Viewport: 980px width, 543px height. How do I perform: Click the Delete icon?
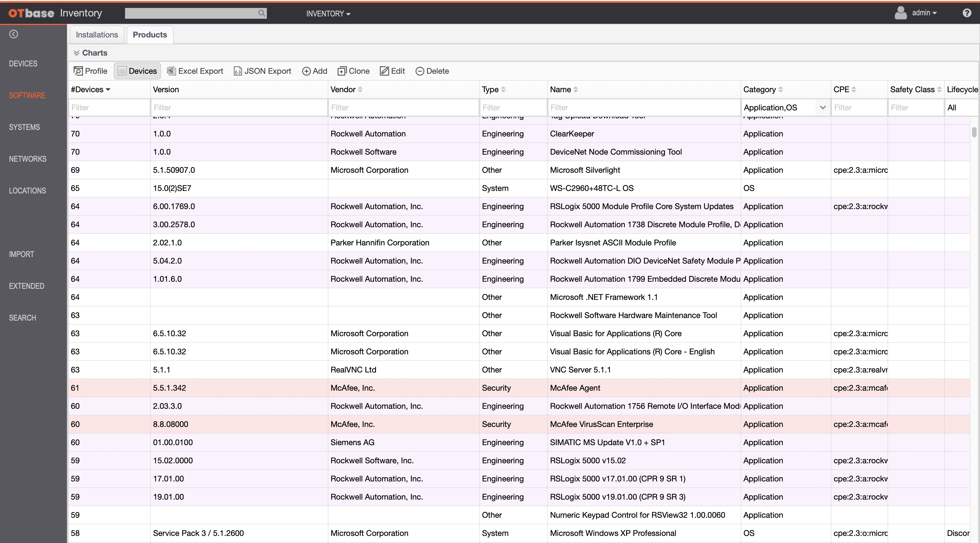click(x=420, y=71)
